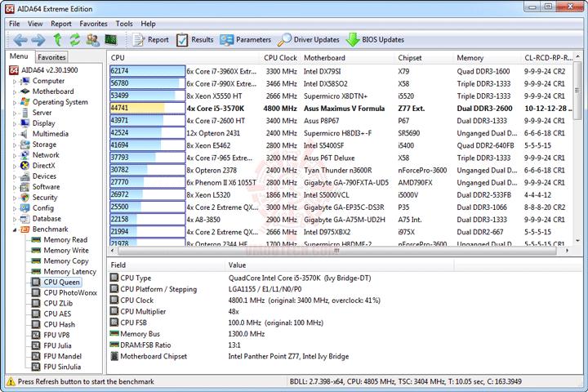Select the DirectX icon in the tree
The image size is (588, 392).
[x=24, y=166]
